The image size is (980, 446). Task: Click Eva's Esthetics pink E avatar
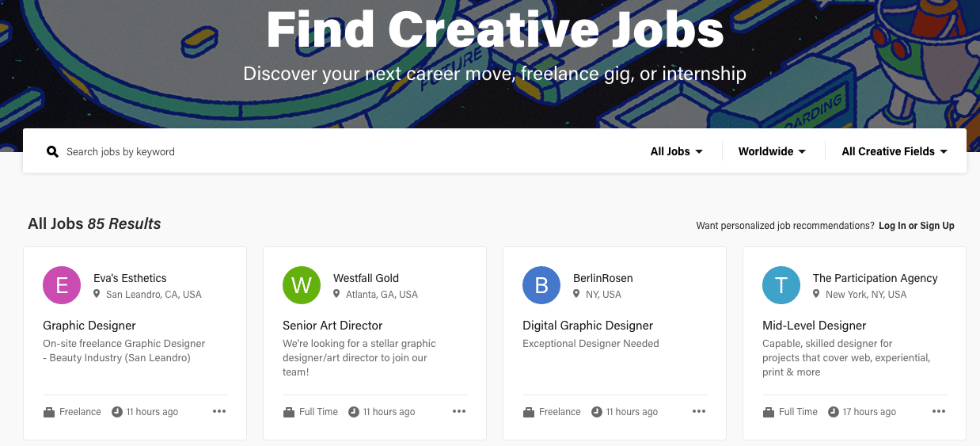[62, 285]
